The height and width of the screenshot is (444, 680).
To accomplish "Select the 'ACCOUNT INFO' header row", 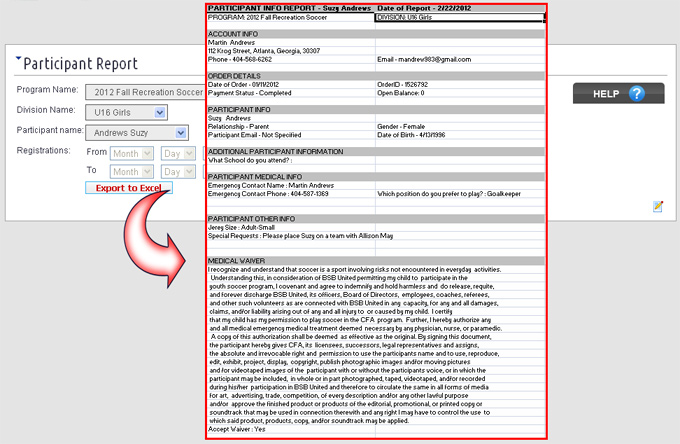I will point(376,34).
